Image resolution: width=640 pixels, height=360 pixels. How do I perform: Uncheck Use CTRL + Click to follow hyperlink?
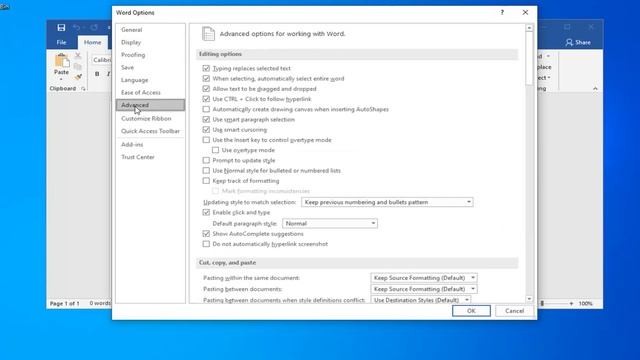[206, 99]
